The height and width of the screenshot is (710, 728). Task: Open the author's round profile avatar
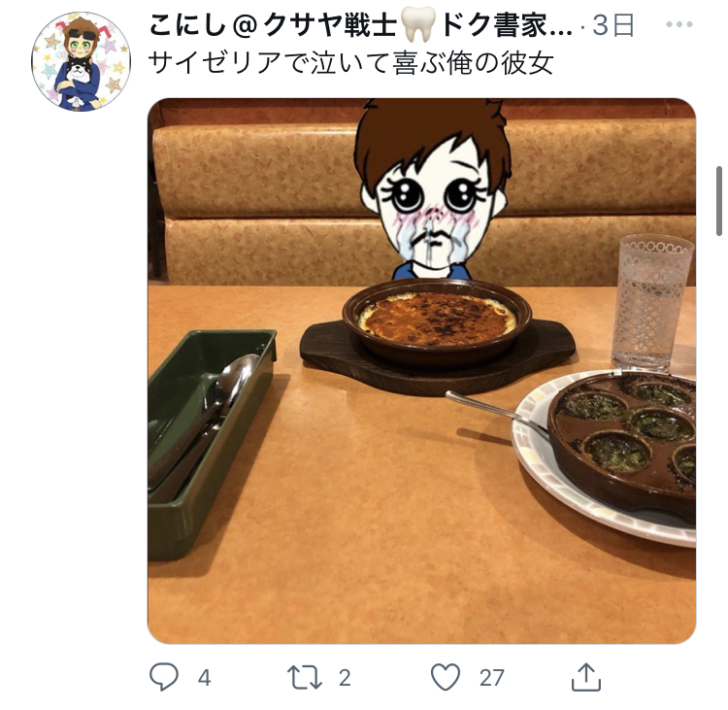(82, 62)
